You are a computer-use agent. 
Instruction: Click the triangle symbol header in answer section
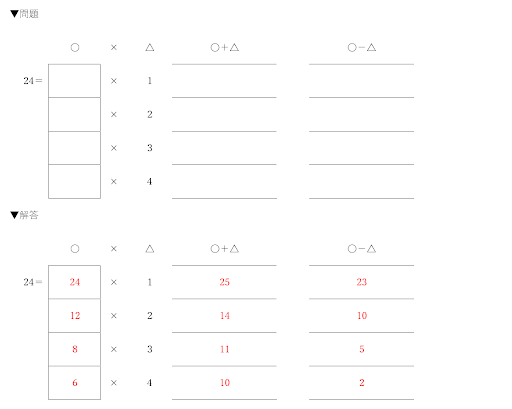point(150,249)
